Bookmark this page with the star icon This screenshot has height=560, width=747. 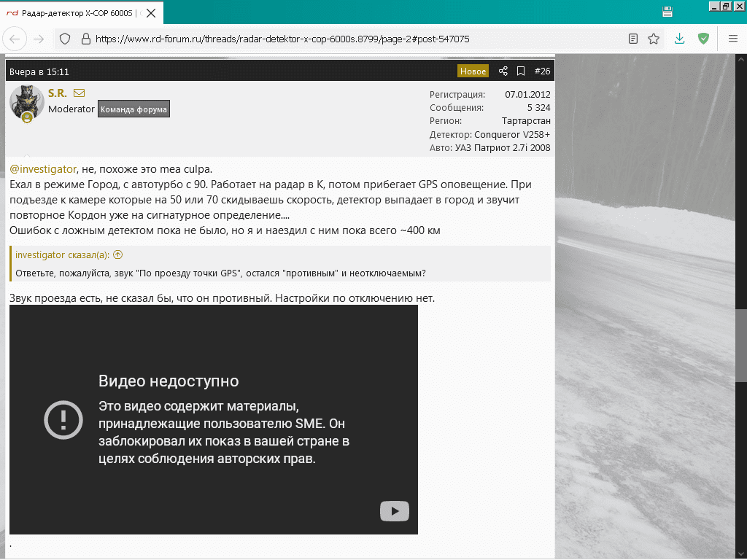[x=654, y=39]
